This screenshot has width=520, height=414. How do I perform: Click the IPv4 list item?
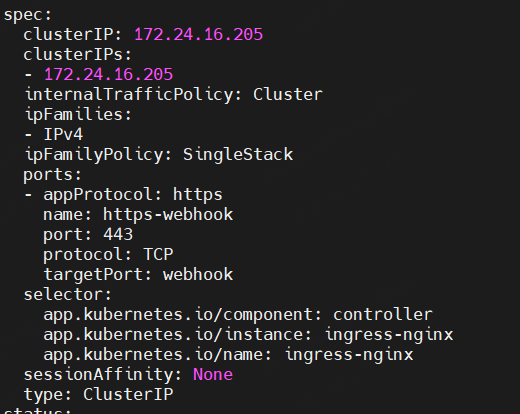[x=63, y=134]
